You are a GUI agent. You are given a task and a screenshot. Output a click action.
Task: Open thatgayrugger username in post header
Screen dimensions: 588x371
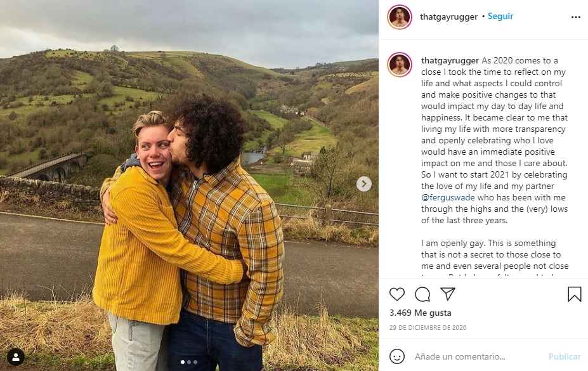[x=448, y=17]
